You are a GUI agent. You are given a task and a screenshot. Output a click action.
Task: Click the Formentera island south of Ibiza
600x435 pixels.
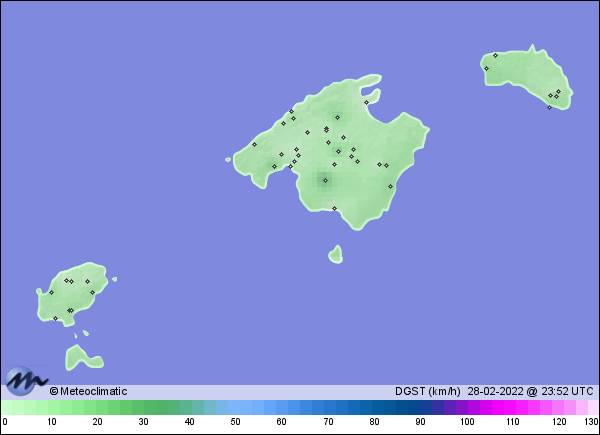[84, 358]
